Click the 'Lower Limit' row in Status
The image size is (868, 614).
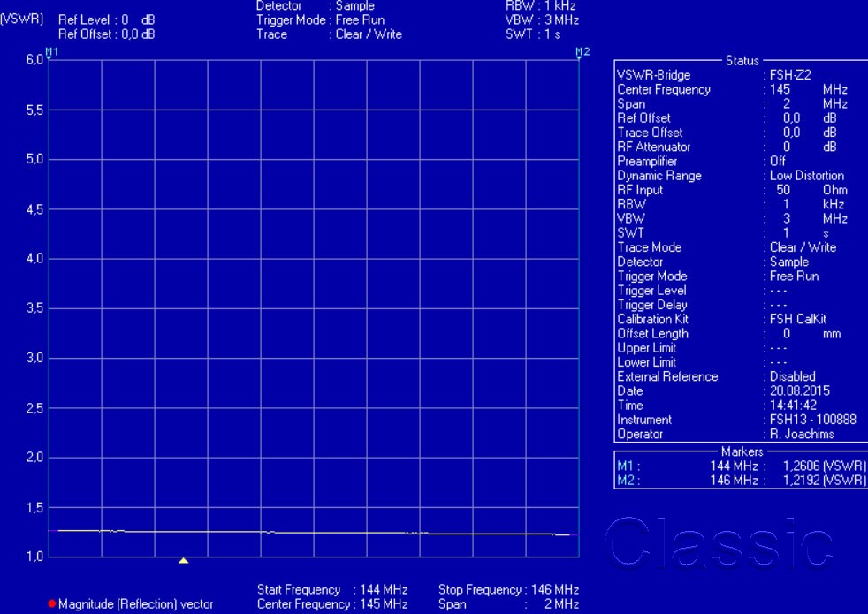[702, 363]
